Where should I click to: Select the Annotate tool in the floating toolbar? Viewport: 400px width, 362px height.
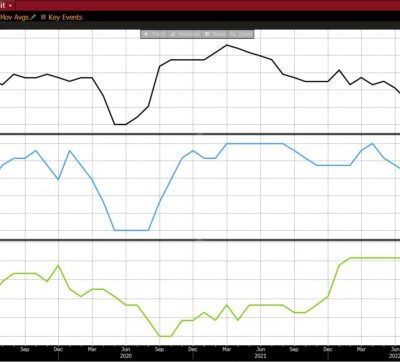click(185, 34)
